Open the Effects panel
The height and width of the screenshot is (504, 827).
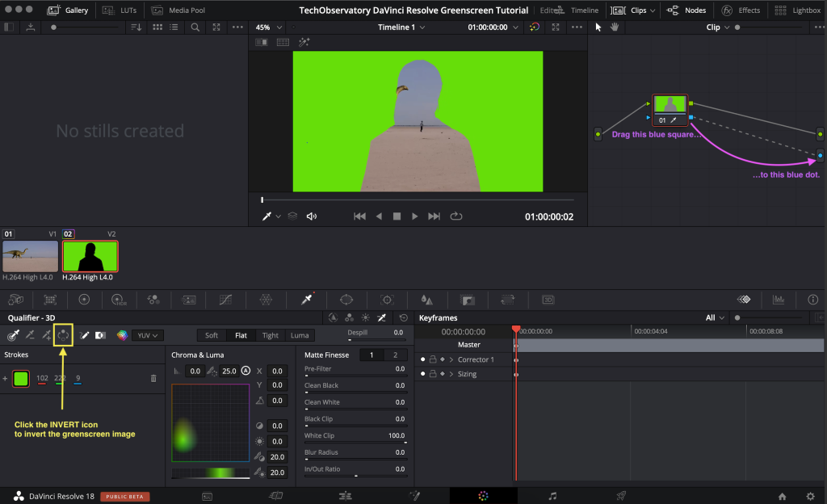point(741,10)
